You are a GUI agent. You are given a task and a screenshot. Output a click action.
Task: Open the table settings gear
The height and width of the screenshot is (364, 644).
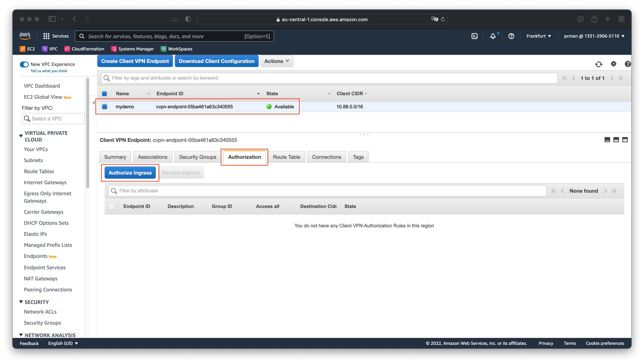click(x=613, y=64)
